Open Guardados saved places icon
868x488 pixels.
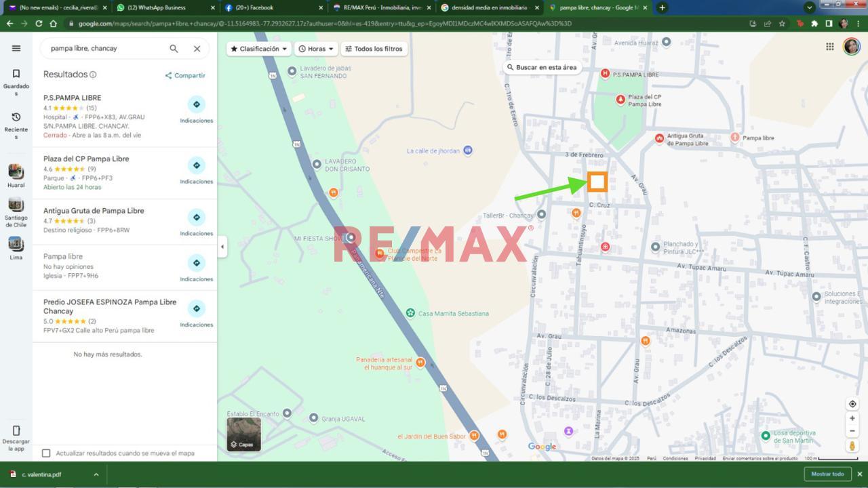(x=16, y=75)
